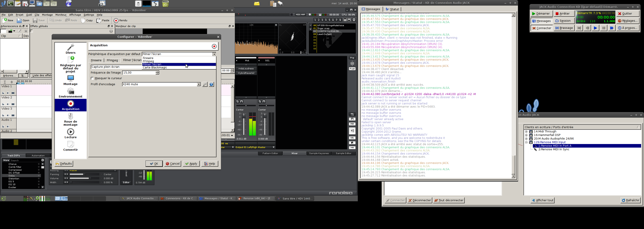This screenshot has height=229, width=644.
Task: Enable the Masquer le curseur checkbox
Action: [x=92, y=78]
